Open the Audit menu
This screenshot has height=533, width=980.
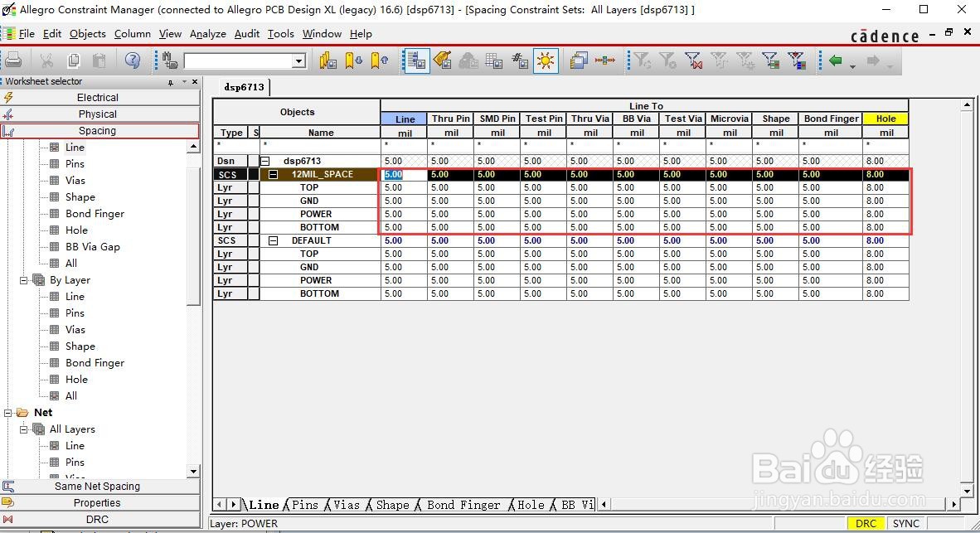pyautogui.click(x=247, y=34)
